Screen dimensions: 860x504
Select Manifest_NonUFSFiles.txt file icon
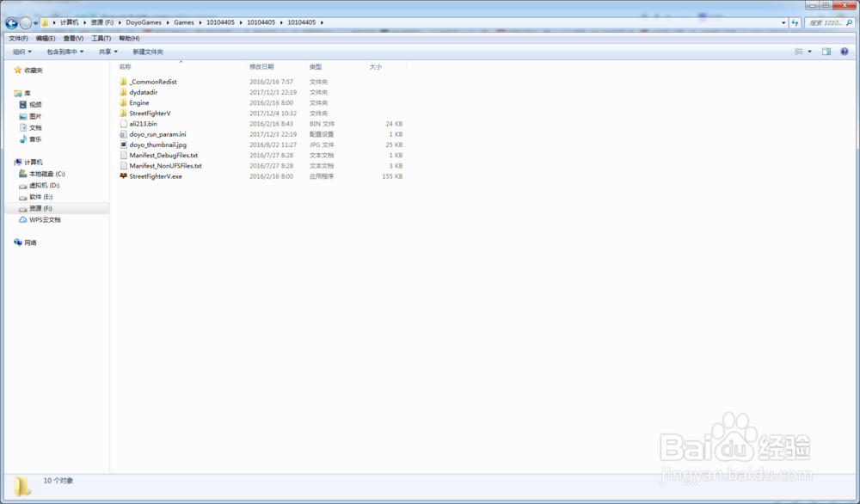123,166
